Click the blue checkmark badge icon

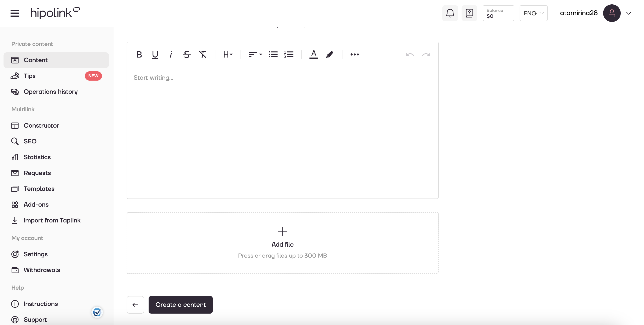tap(97, 312)
